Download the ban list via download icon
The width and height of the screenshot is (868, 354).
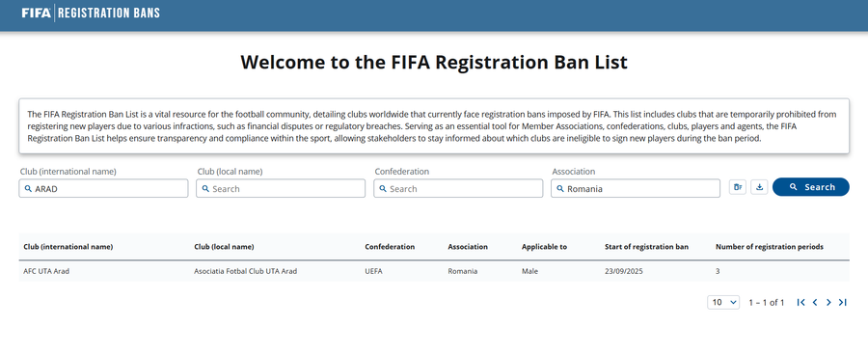pyautogui.click(x=760, y=187)
